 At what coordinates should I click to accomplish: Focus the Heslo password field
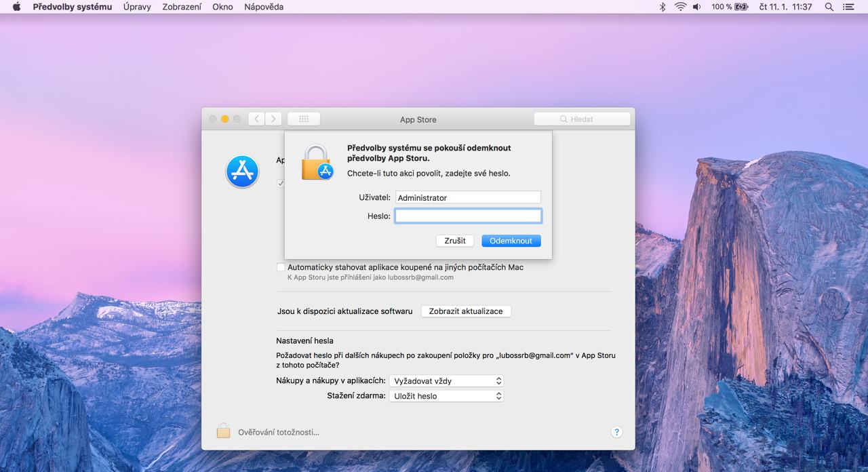coord(468,216)
